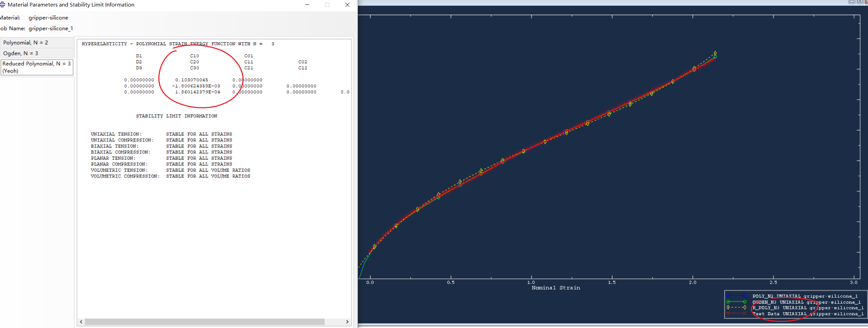Click the viewport minimize icon

coord(852,2)
